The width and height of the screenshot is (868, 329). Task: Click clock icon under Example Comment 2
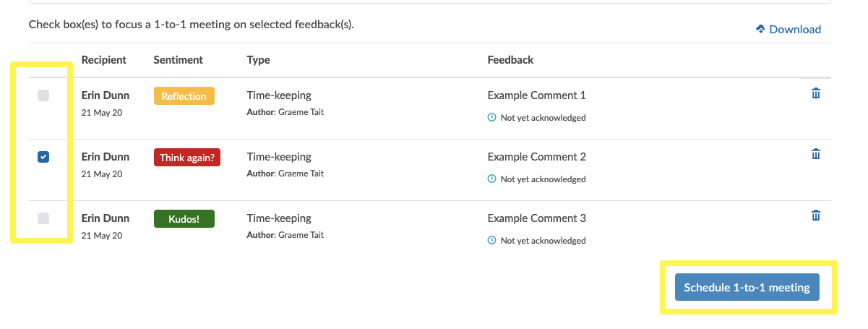point(492,179)
